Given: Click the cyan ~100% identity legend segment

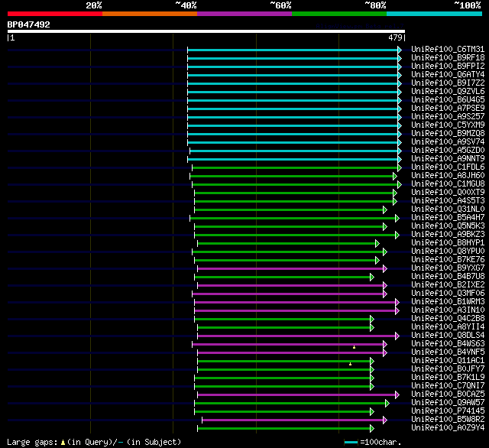Looking at the screenshot, I should (x=435, y=14).
